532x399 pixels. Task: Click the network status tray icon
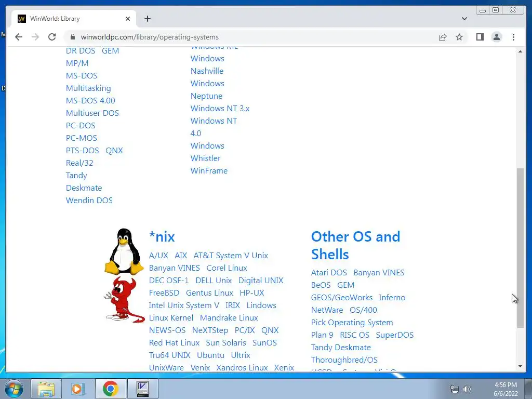click(454, 389)
